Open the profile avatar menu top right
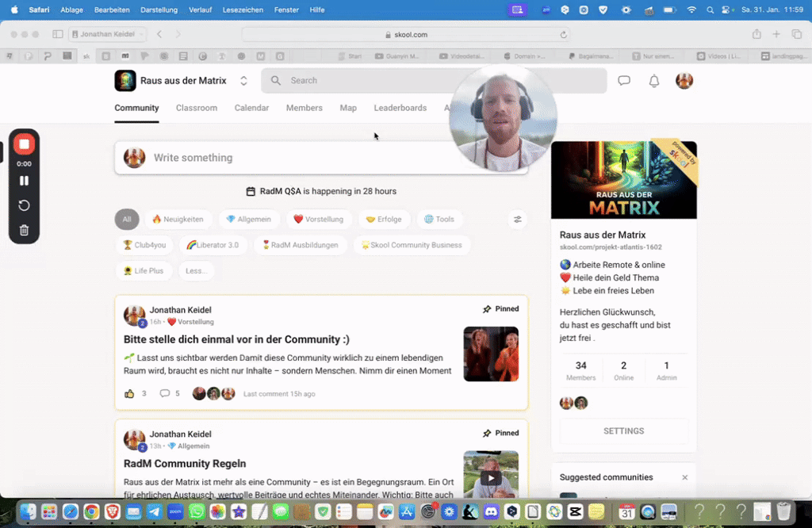812x528 pixels. [684, 80]
